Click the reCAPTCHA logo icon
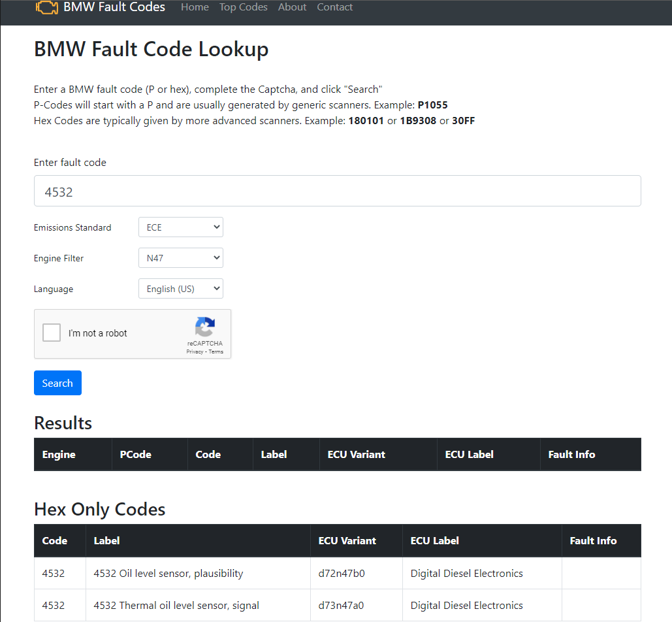This screenshot has width=672, height=622. coord(205,327)
